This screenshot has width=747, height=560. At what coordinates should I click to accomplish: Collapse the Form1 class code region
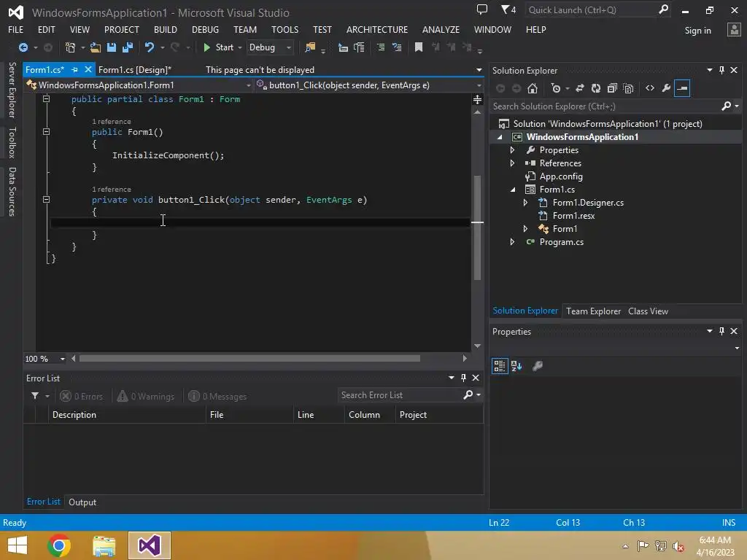coord(46,99)
